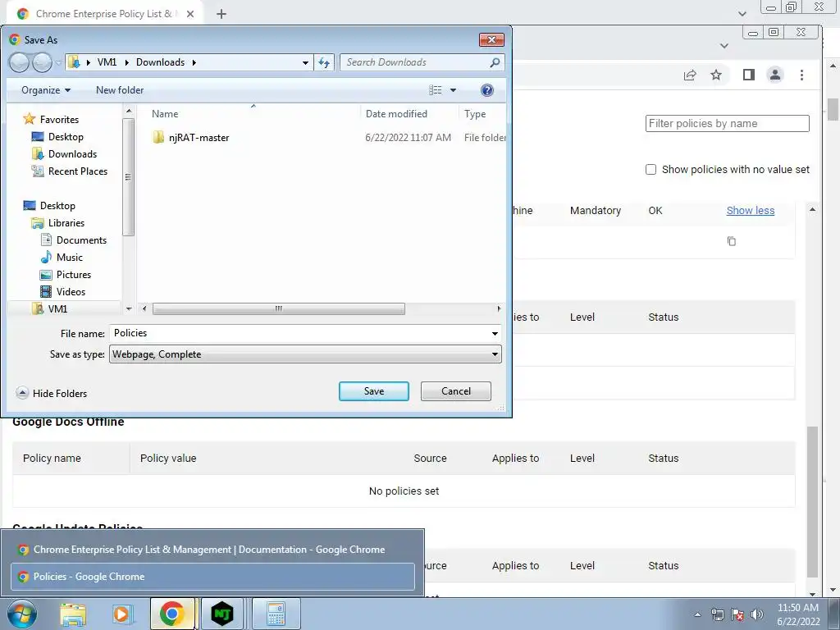
Task: Click the arrow after VM1 in path
Action: (126, 62)
